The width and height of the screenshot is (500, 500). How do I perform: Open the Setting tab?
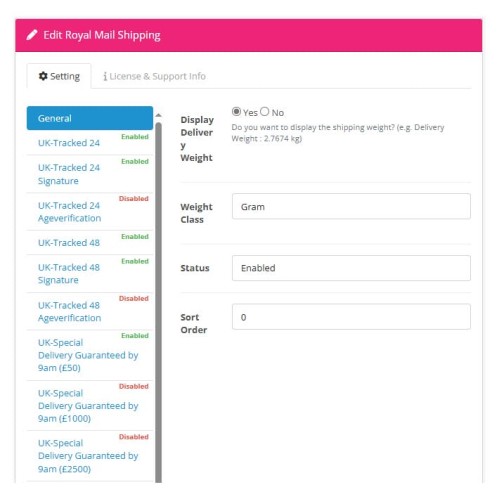click(x=59, y=76)
